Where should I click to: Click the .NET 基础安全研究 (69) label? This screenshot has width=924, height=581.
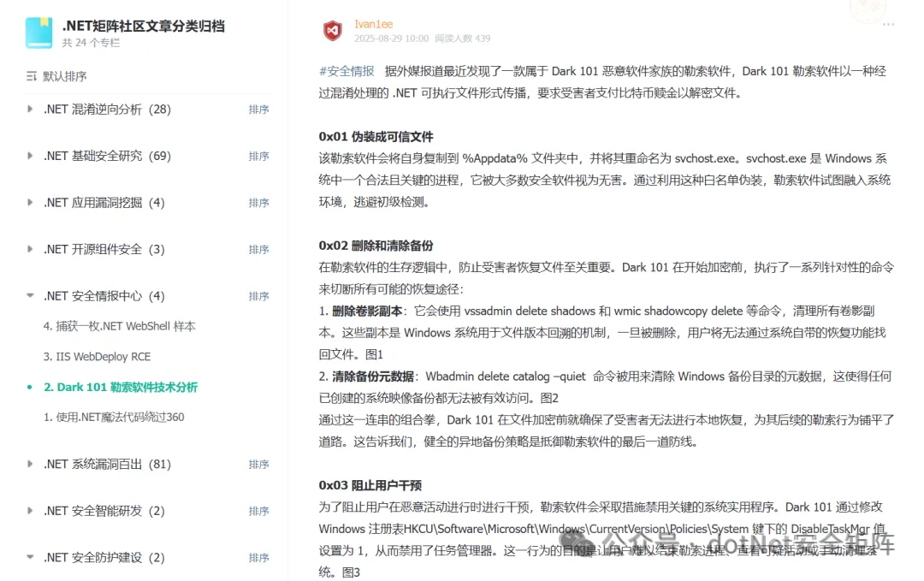[107, 156]
